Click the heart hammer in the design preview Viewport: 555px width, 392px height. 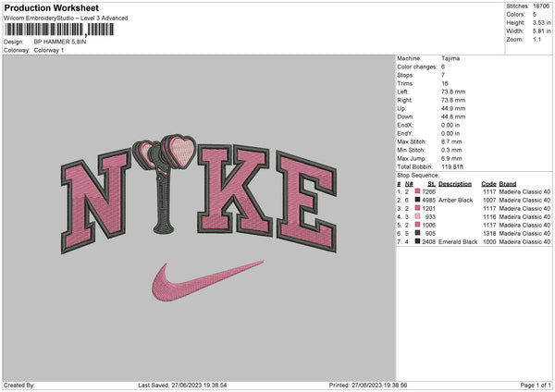[x=164, y=184]
